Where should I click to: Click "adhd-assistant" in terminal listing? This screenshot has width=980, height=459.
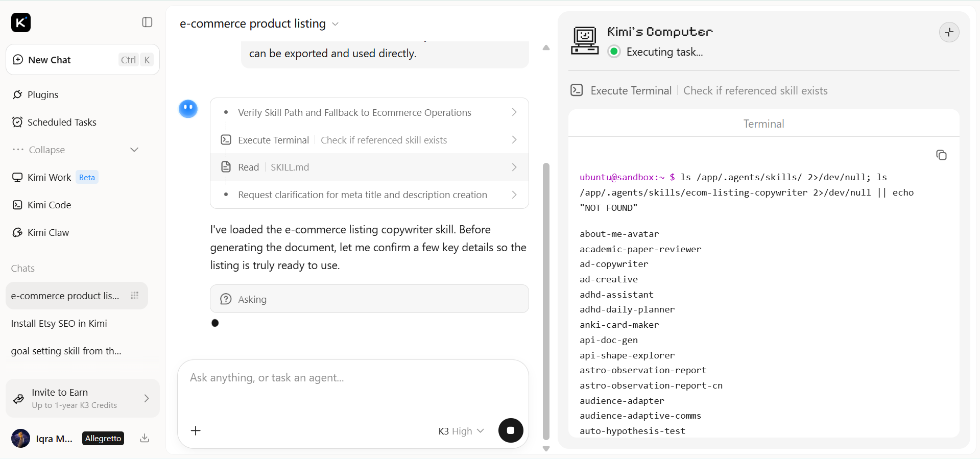[x=616, y=295]
